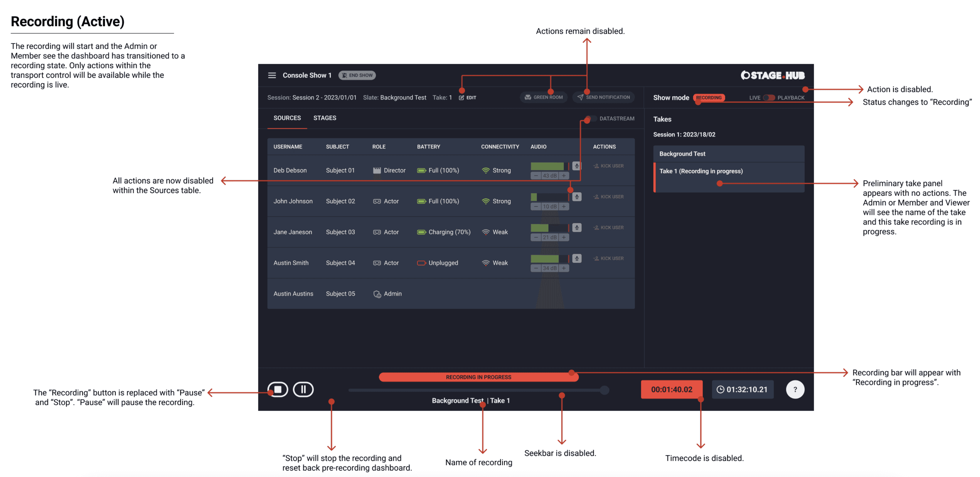Image resolution: width=980 pixels, height=477 pixels.
Task: Increase Austin Smith's audio gain
Action: click(x=564, y=268)
